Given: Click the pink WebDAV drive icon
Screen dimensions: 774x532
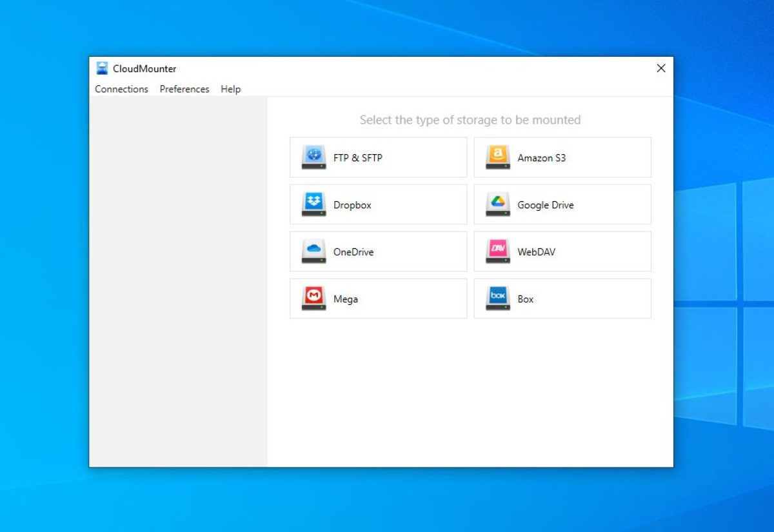Looking at the screenshot, I should [x=497, y=251].
